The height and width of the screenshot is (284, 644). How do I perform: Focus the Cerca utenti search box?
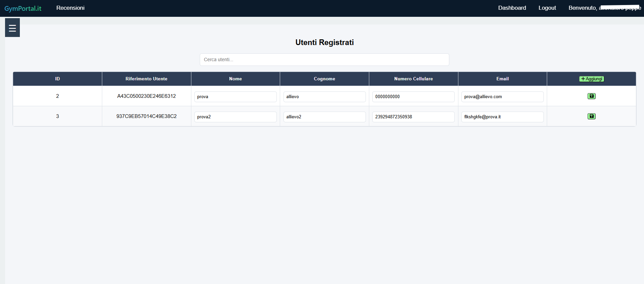pos(324,59)
